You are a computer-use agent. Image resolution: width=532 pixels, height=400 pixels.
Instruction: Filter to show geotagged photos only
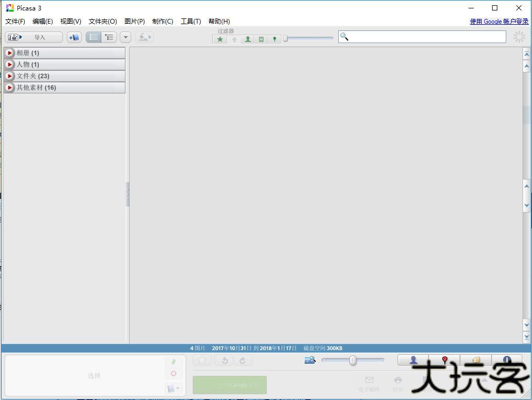click(x=274, y=39)
